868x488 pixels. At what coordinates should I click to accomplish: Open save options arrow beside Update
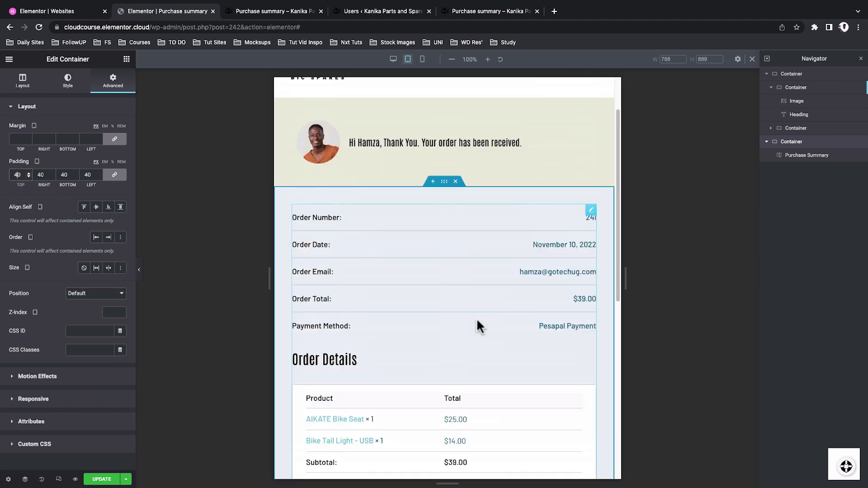coord(126,479)
